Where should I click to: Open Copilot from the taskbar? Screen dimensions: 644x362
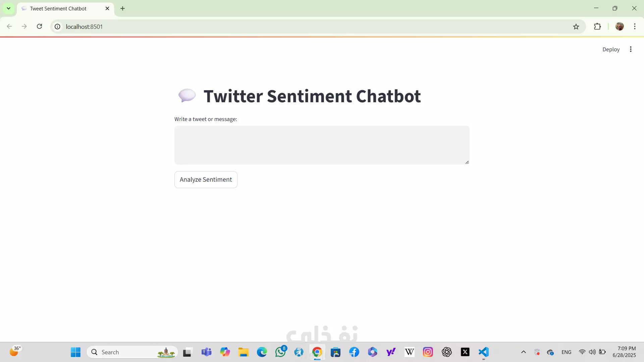pyautogui.click(x=225, y=352)
